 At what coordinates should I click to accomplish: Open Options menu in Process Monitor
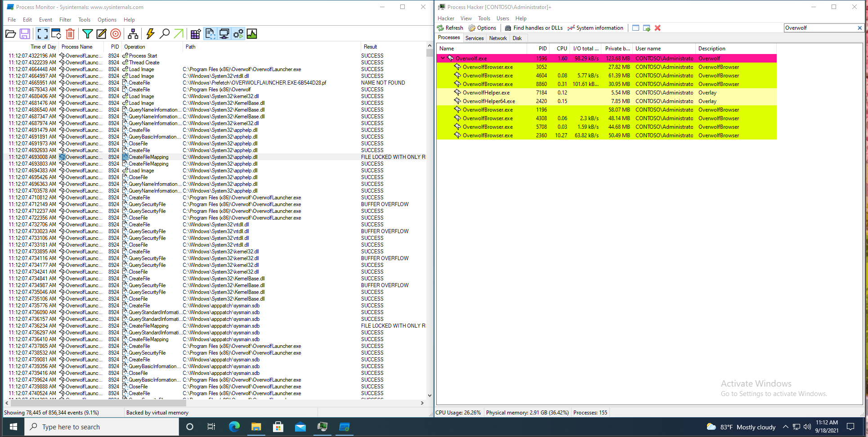(x=107, y=20)
